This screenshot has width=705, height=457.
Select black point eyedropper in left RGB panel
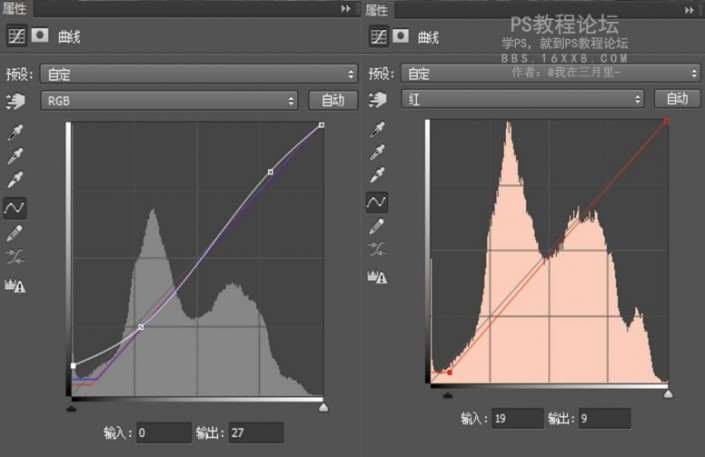pos(16,132)
